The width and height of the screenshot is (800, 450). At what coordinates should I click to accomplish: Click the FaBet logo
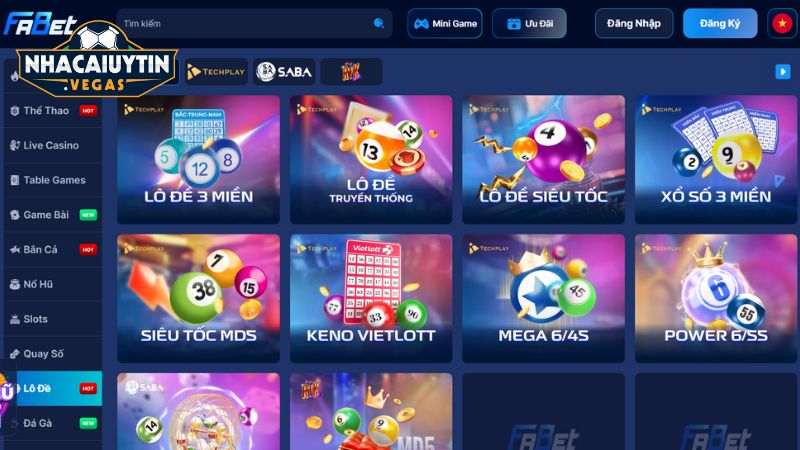[40, 24]
